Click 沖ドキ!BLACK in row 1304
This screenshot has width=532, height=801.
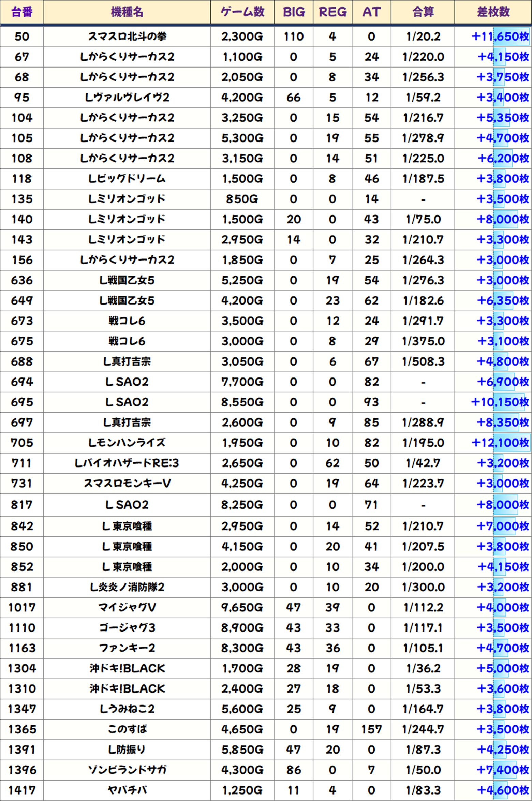click(127, 668)
